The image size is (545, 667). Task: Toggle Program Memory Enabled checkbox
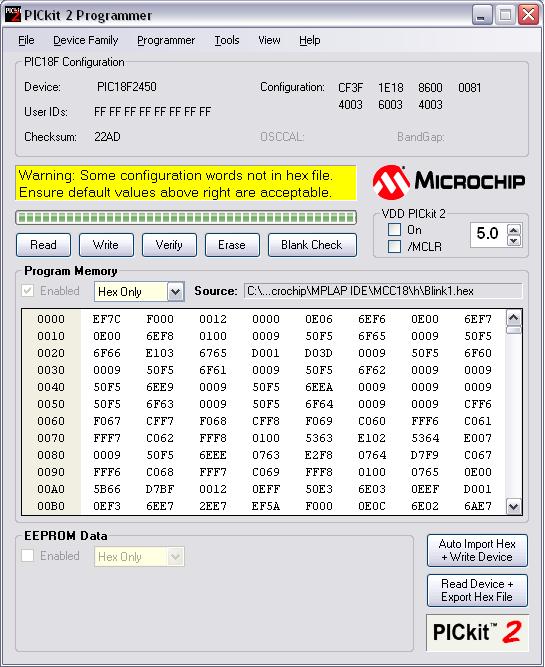point(28,291)
